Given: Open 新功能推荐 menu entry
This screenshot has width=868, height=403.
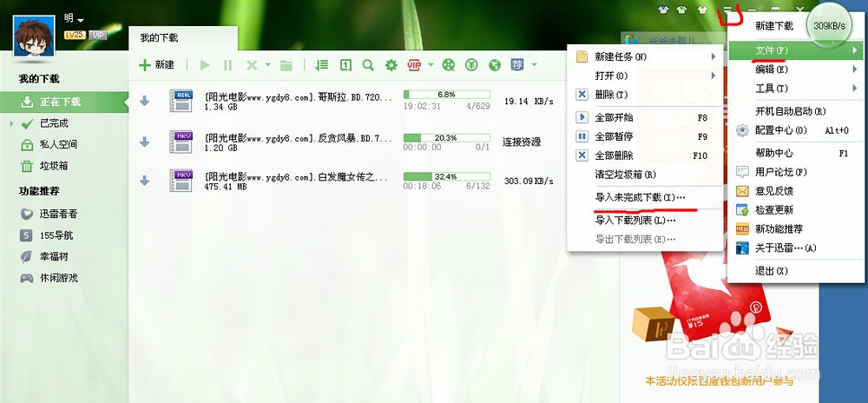Looking at the screenshot, I should (x=795, y=228).
